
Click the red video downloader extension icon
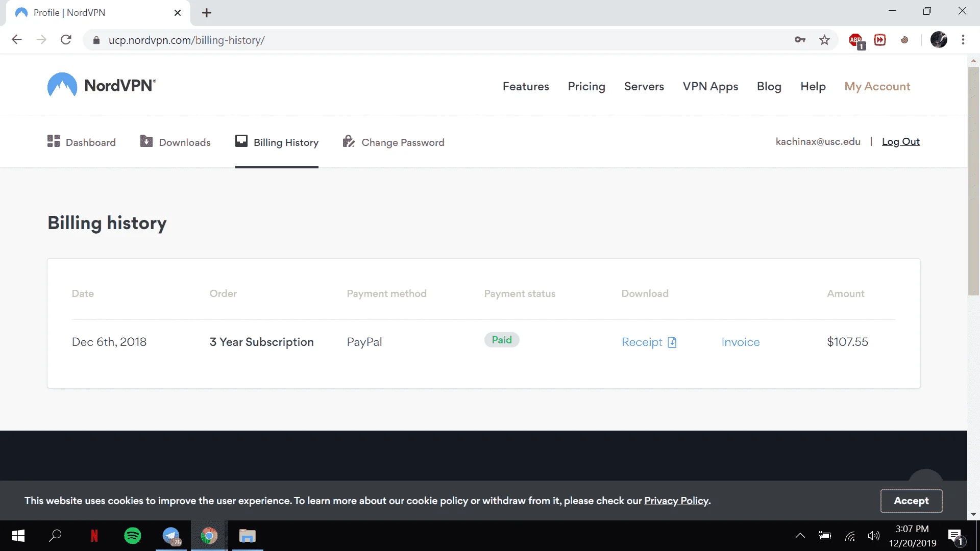(880, 40)
